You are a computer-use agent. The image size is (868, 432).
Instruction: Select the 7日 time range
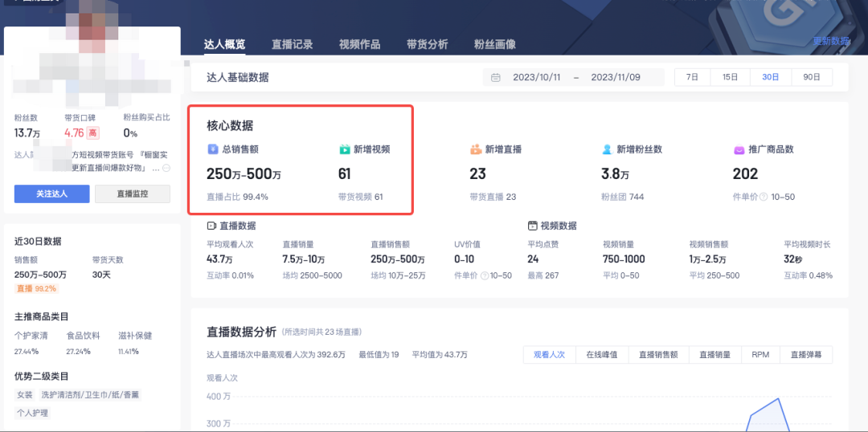[692, 77]
